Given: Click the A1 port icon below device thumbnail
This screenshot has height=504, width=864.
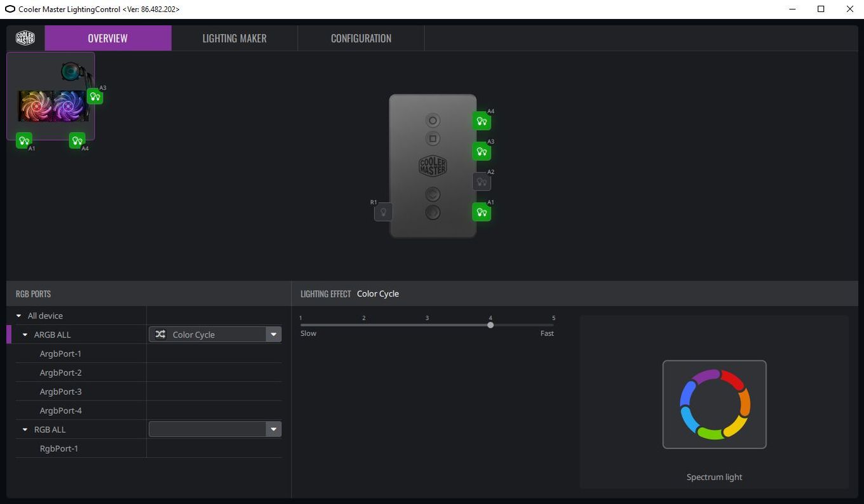Looking at the screenshot, I should [x=24, y=140].
